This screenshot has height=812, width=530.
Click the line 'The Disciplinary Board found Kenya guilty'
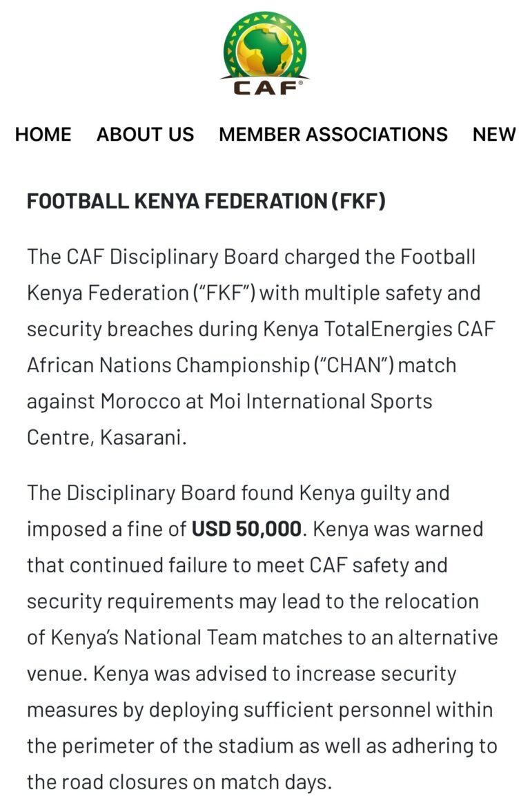point(238,493)
